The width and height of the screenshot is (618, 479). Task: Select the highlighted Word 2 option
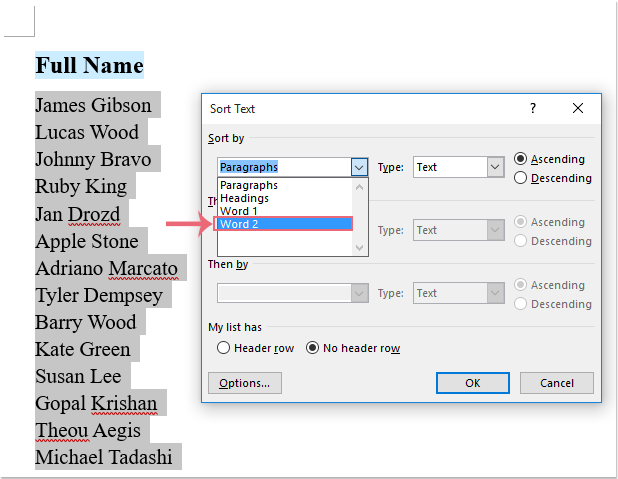click(x=283, y=225)
